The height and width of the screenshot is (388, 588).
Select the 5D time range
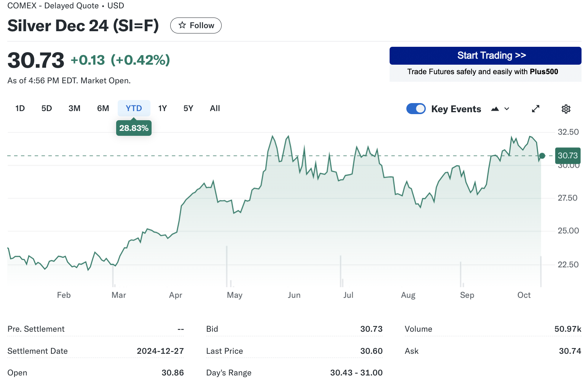[46, 108]
